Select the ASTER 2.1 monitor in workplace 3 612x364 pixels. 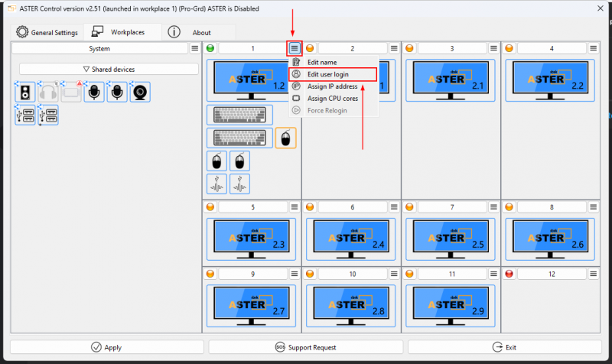[451, 80]
